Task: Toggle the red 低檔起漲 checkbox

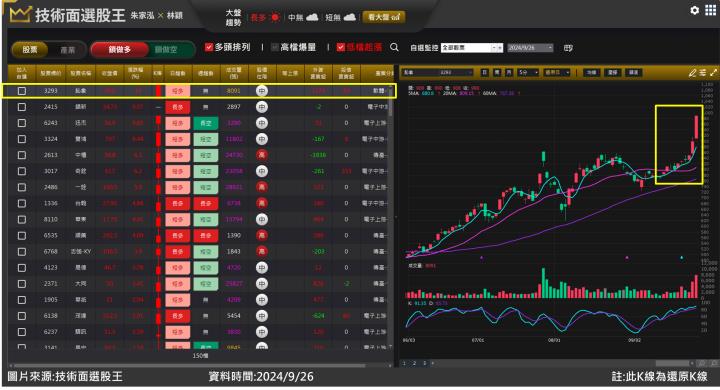Action: pos(340,47)
